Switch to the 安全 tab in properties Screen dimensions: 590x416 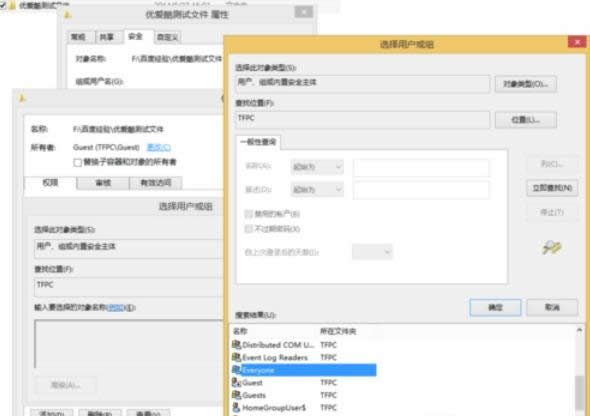coord(136,36)
